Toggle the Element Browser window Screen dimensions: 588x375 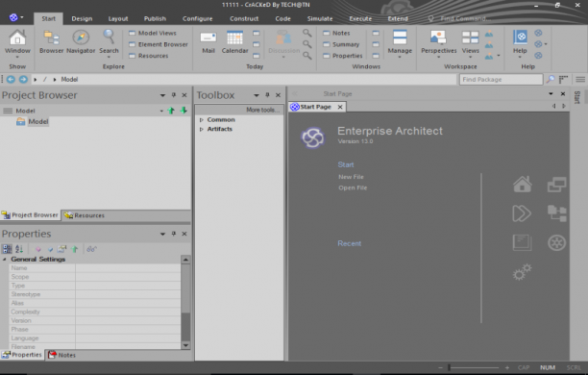pyautogui.click(x=159, y=44)
